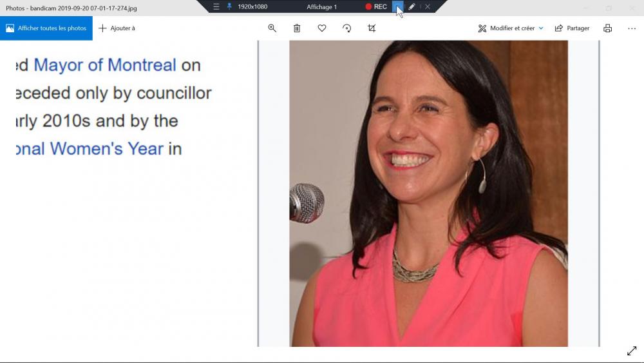
Task: Expand the Modifier et créer dropdown
Action: click(x=511, y=28)
